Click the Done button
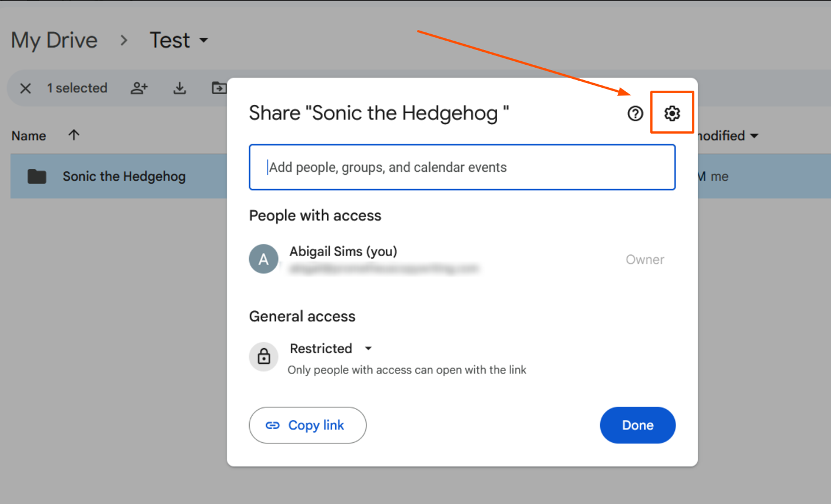 tap(638, 425)
